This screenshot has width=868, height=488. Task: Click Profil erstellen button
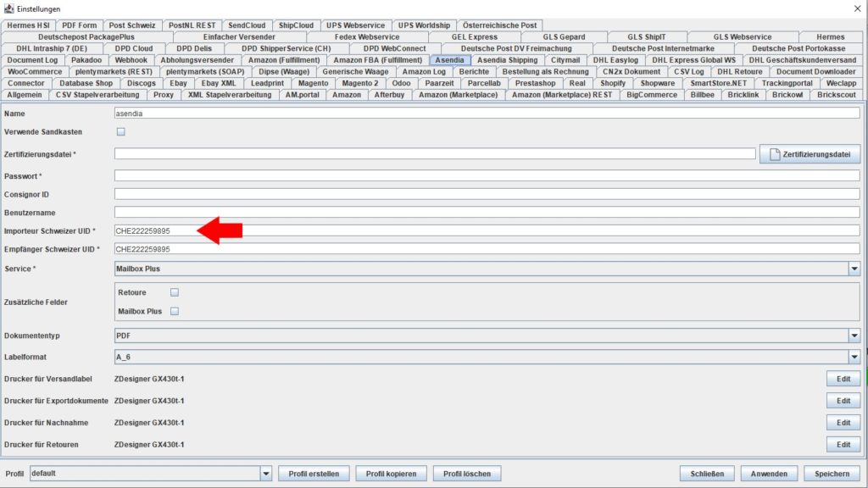[314, 474]
